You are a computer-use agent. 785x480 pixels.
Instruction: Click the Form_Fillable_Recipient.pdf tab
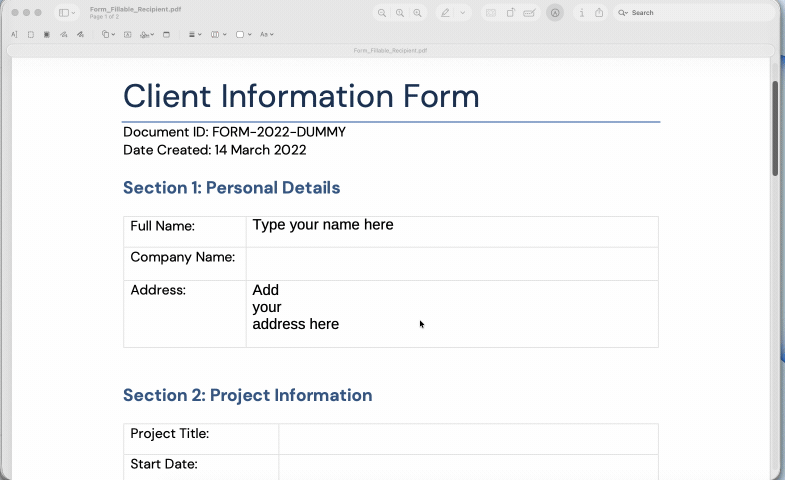[x=390, y=51]
